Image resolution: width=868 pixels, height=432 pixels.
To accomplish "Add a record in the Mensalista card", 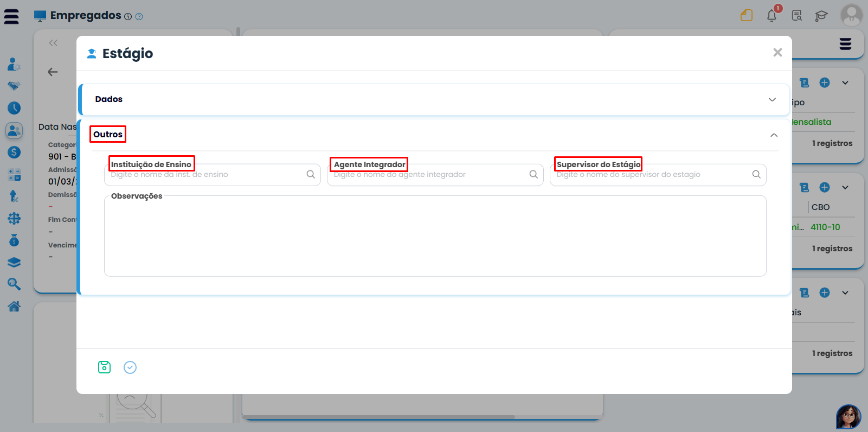I will tap(825, 82).
